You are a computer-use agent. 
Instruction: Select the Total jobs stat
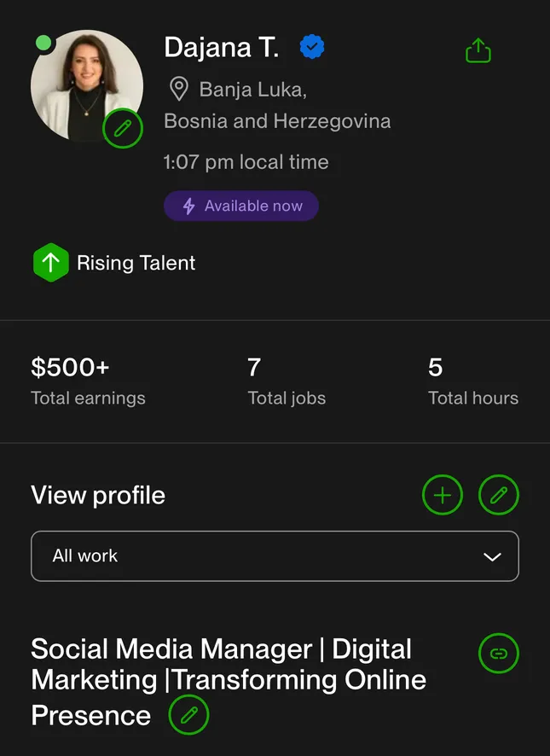pyautogui.click(x=287, y=381)
